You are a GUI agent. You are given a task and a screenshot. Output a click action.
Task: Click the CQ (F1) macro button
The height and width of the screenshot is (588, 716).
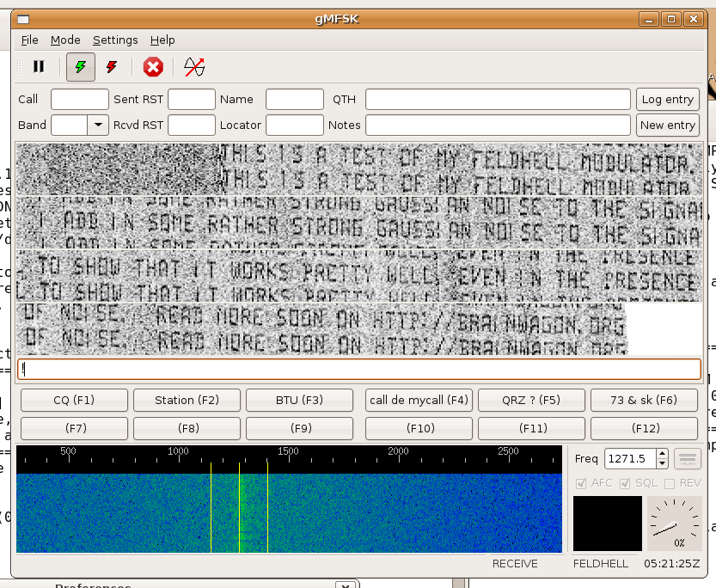74,401
